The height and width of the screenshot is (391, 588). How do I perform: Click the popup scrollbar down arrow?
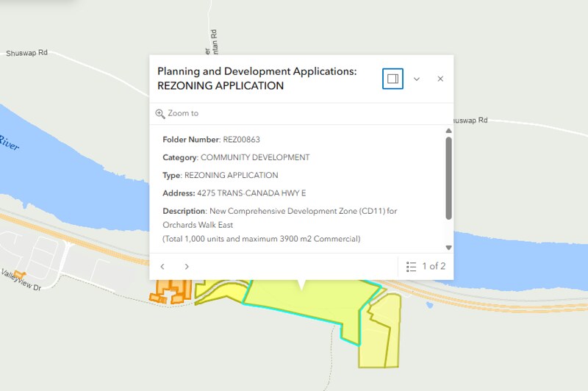(448, 248)
